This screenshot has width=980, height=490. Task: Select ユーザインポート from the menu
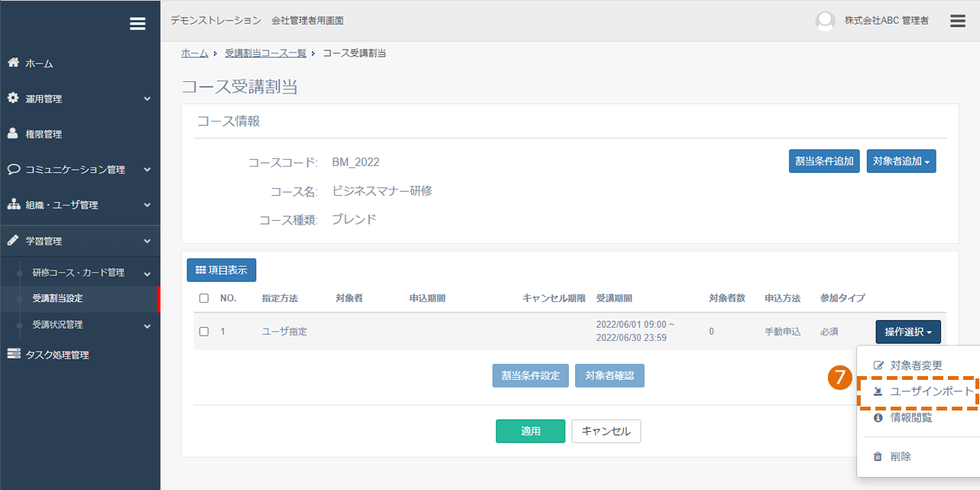[932, 391]
